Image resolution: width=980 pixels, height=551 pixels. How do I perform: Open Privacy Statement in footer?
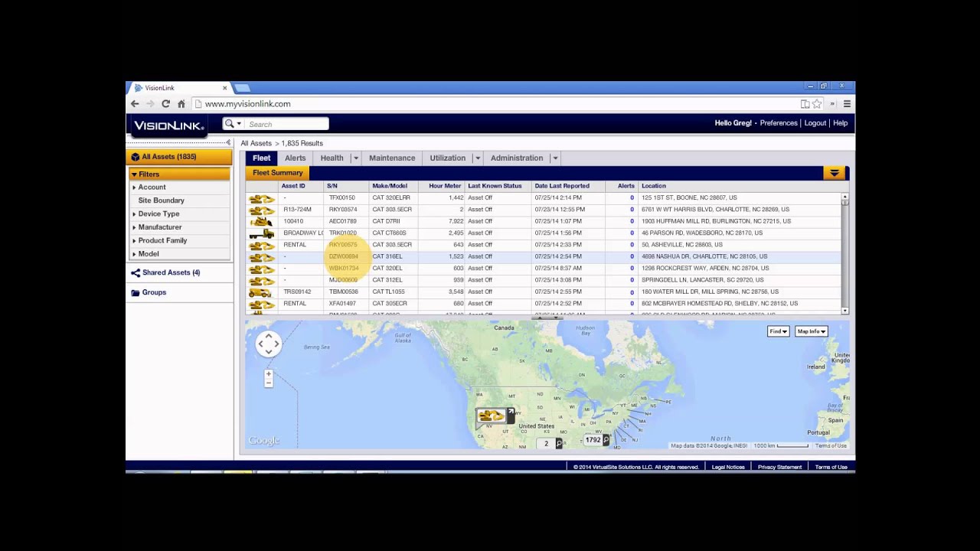coord(779,467)
